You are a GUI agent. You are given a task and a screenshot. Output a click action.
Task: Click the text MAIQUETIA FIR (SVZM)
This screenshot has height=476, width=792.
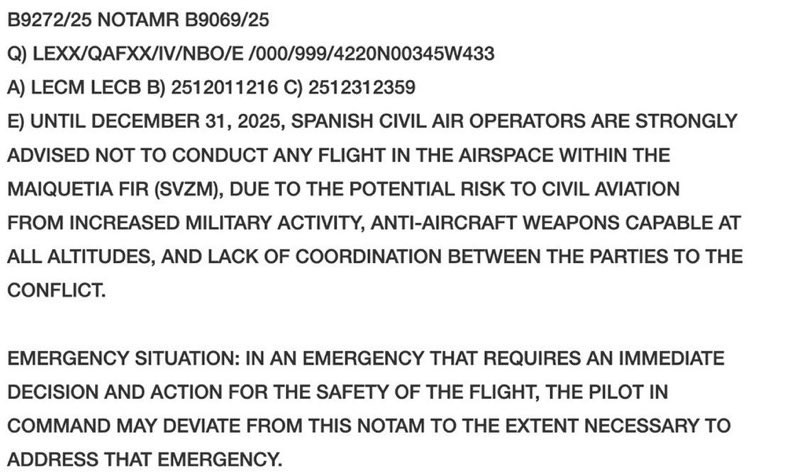click(x=115, y=189)
